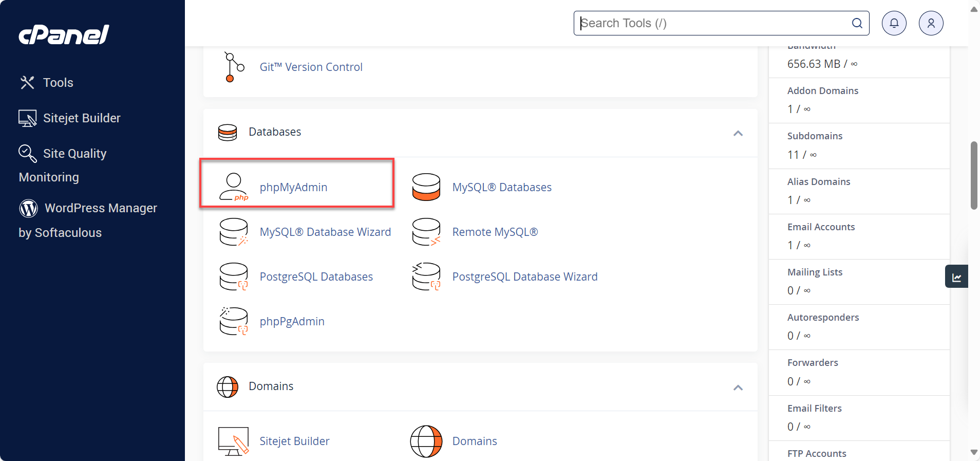This screenshot has width=980, height=461.
Task: Click the phpMyAdmin person icon
Action: [234, 187]
